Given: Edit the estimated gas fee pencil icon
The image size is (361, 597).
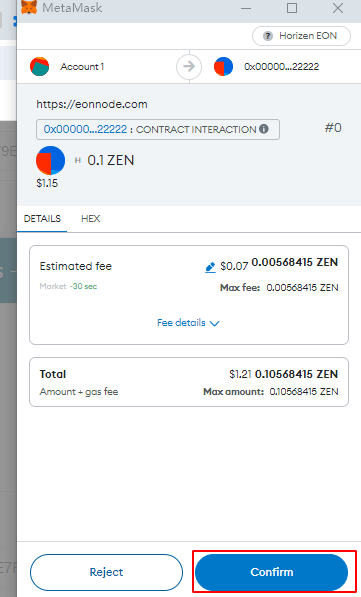Looking at the screenshot, I should coord(210,267).
